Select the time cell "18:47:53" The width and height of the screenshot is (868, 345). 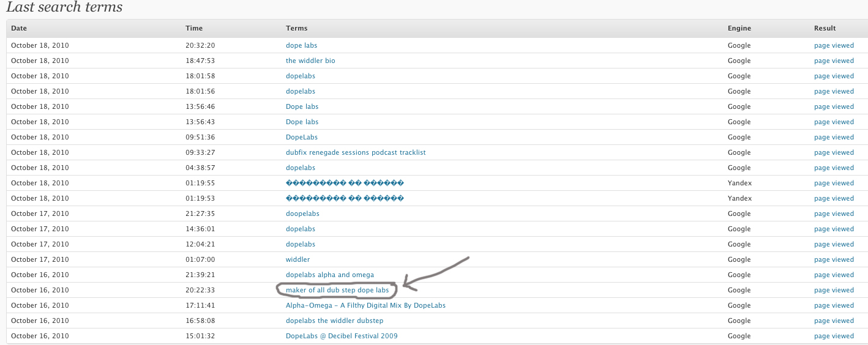200,61
